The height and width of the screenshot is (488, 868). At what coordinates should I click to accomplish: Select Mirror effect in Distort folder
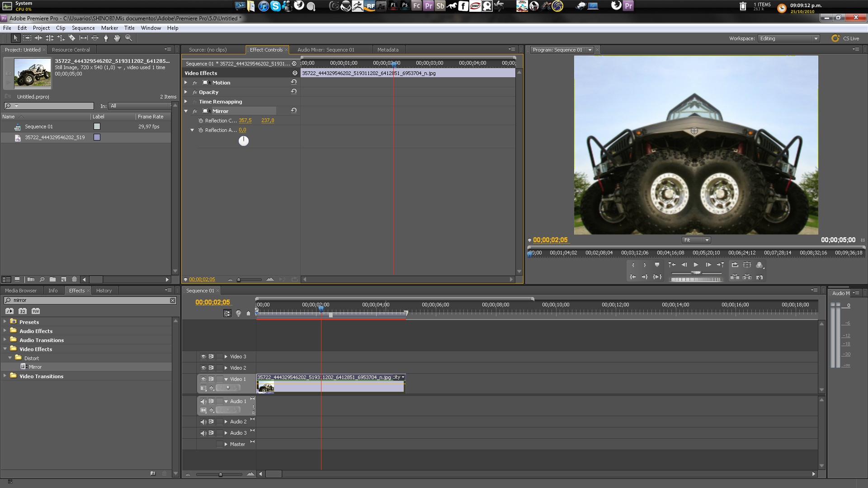[x=35, y=367]
